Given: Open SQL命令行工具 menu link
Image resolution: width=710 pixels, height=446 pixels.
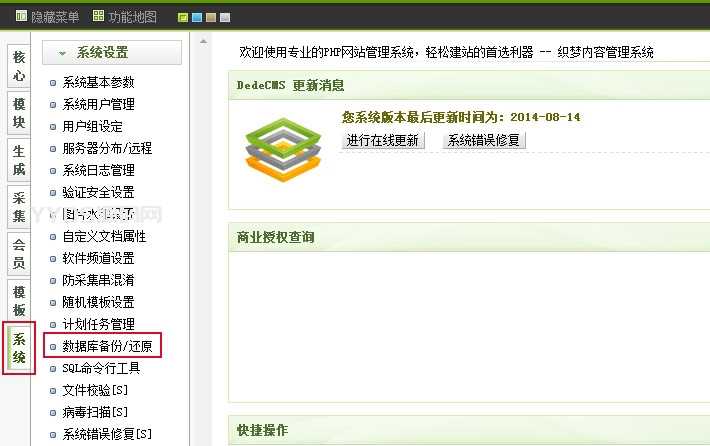Looking at the screenshot, I should (101, 368).
